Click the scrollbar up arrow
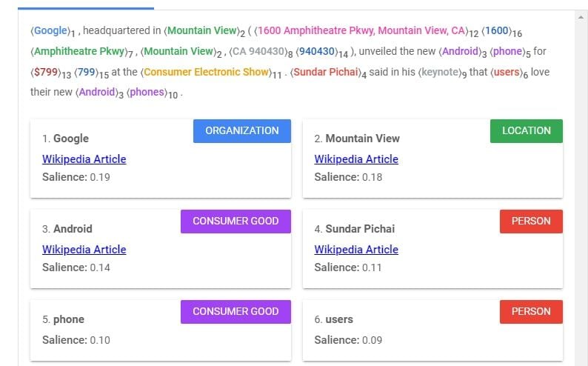The image size is (588, 366). coord(581,17)
